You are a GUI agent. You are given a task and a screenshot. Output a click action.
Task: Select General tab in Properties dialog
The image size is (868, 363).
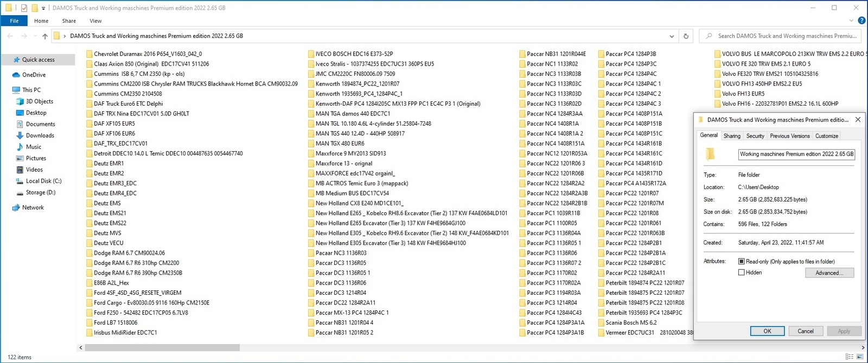[709, 135]
